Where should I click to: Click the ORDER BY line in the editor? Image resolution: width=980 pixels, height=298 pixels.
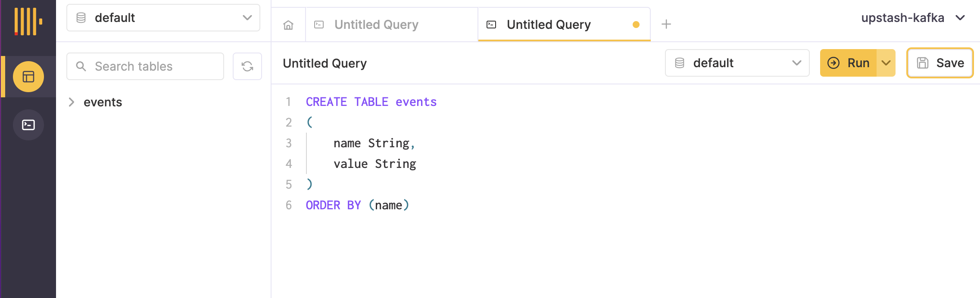[357, 205]
